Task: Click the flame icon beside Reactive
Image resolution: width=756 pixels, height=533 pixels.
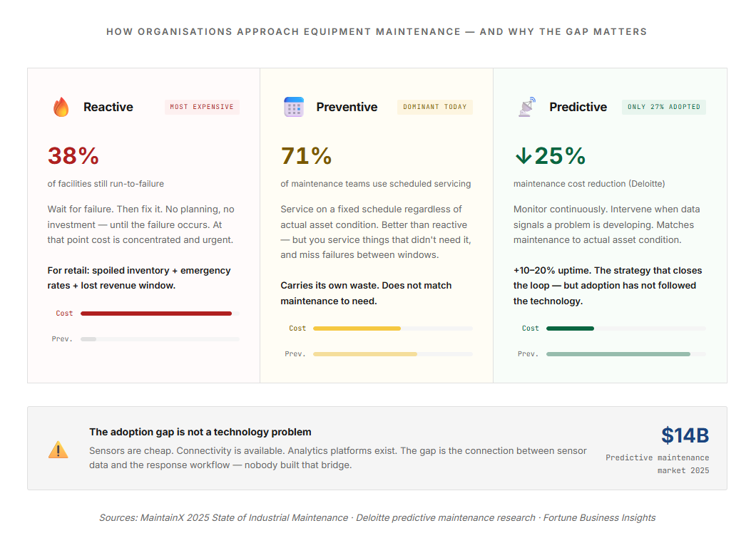Action: click(61, 107)
